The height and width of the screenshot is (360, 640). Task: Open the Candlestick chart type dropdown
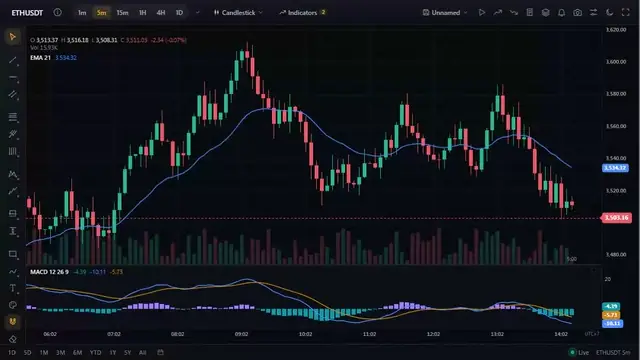pyautogui.click(x=238, y=13)
